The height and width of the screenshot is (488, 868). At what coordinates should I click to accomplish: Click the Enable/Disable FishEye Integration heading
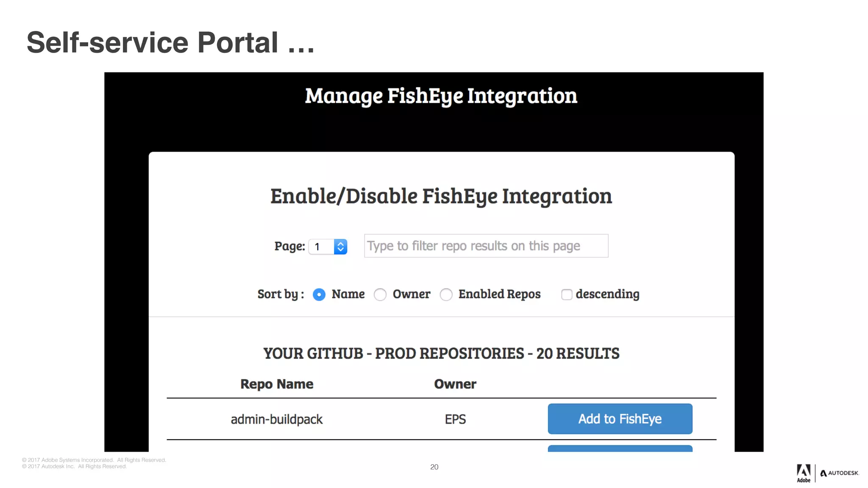pyautogui.click(x=441, y=196)
